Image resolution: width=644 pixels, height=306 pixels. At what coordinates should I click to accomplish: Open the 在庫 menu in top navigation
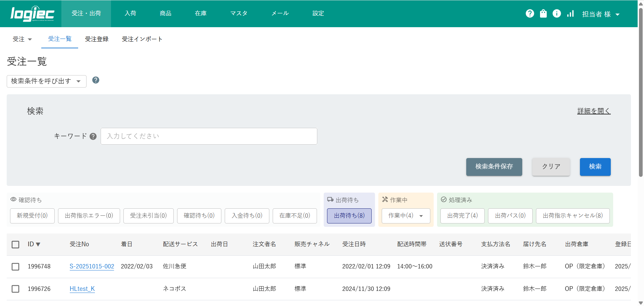pos(201,13)
